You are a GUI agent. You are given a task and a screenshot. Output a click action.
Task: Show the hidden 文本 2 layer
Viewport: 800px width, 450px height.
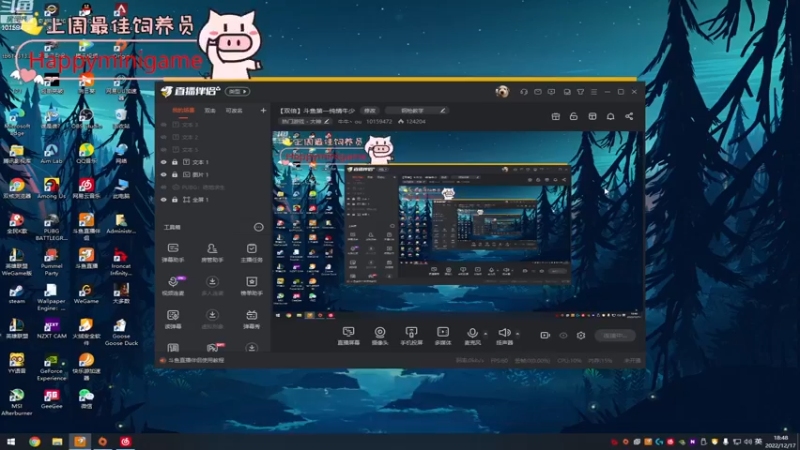tap(164, 137)
